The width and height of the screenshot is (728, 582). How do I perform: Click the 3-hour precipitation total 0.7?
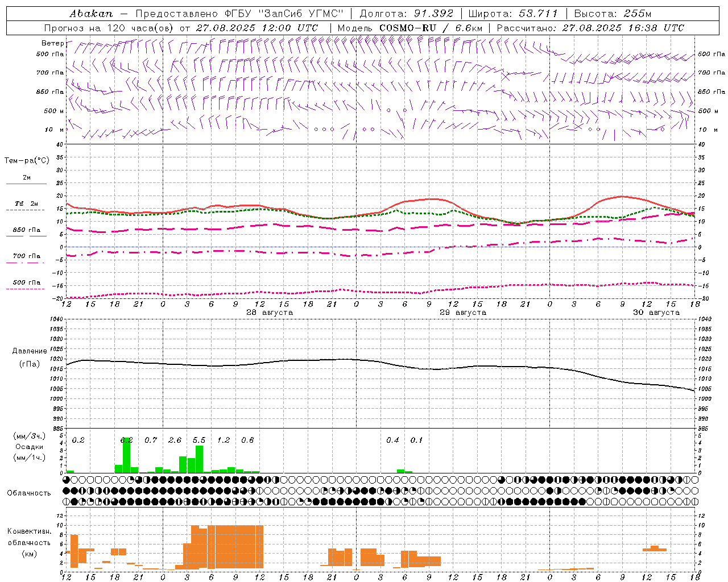click(x=151, y=440)
